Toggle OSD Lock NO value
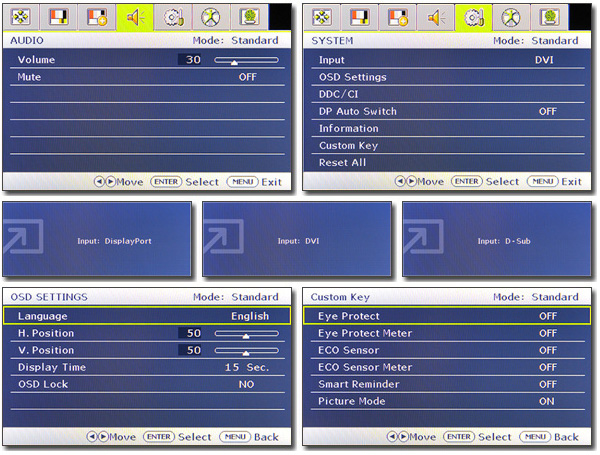The width and height of the screenshot is (600, 455). [x=246, y=385]
